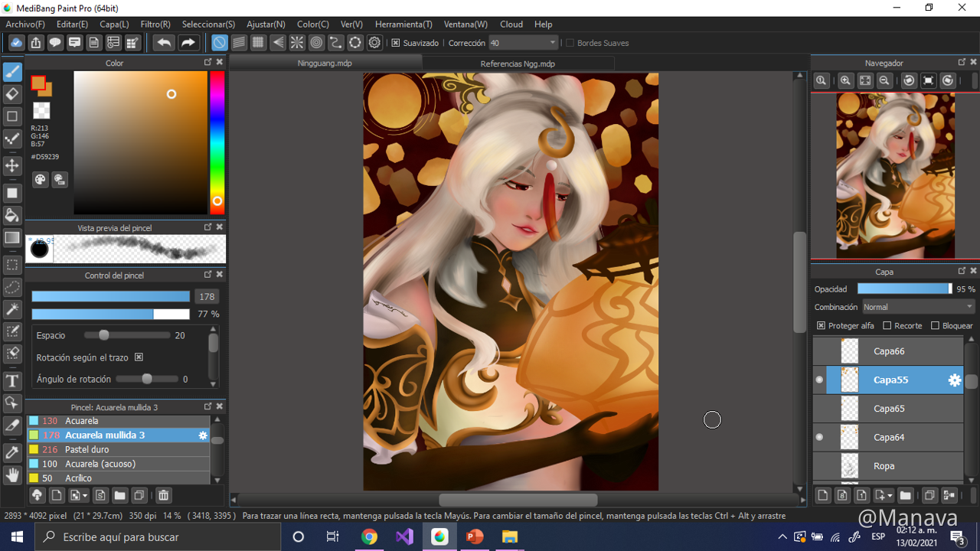Switch to the Ningguang.mdp tab
Viewport: 980px width, 551px height.
point(325,64)
